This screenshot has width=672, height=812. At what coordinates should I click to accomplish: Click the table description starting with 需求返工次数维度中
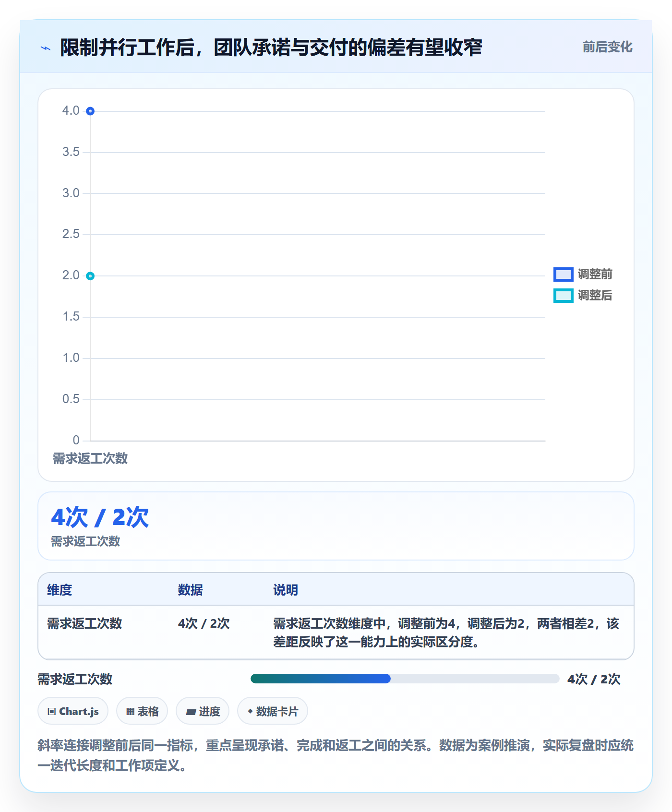click(446, 633)
